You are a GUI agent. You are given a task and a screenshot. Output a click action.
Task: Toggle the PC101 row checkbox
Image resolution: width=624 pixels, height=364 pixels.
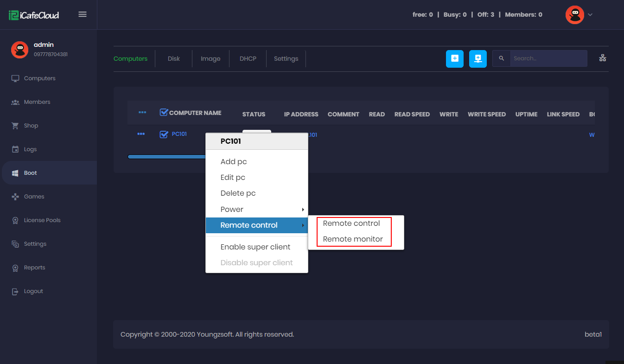pos(164,134)
